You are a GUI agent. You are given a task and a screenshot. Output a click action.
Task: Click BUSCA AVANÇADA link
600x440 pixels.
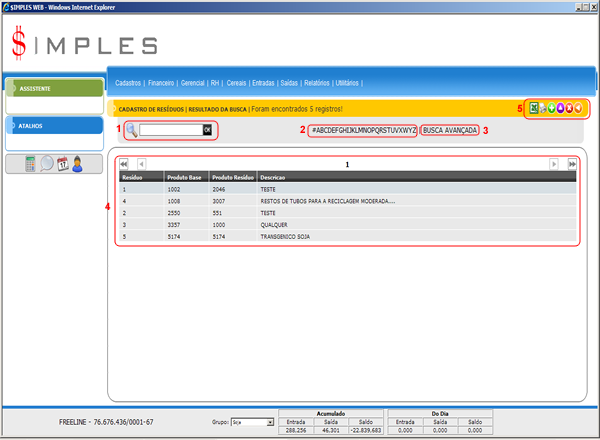coord(450,131)
